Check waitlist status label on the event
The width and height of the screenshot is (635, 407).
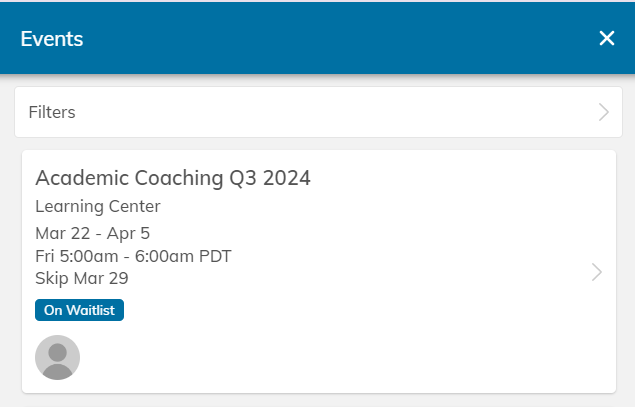click(x=79, y=310)
